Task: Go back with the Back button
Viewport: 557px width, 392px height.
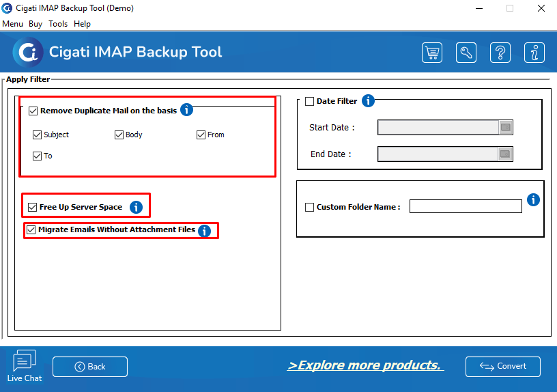Action: (x=90, y=367)
